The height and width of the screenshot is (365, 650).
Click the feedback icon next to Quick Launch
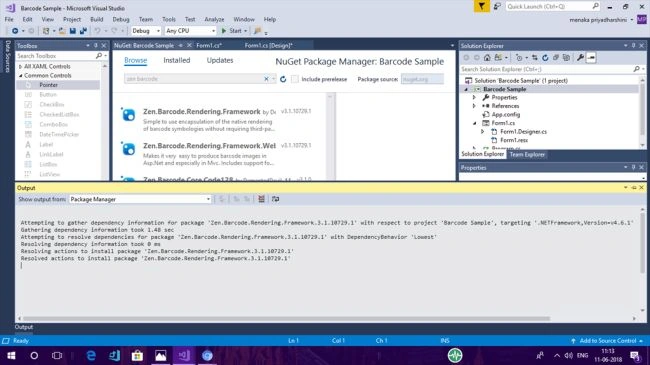497,6
